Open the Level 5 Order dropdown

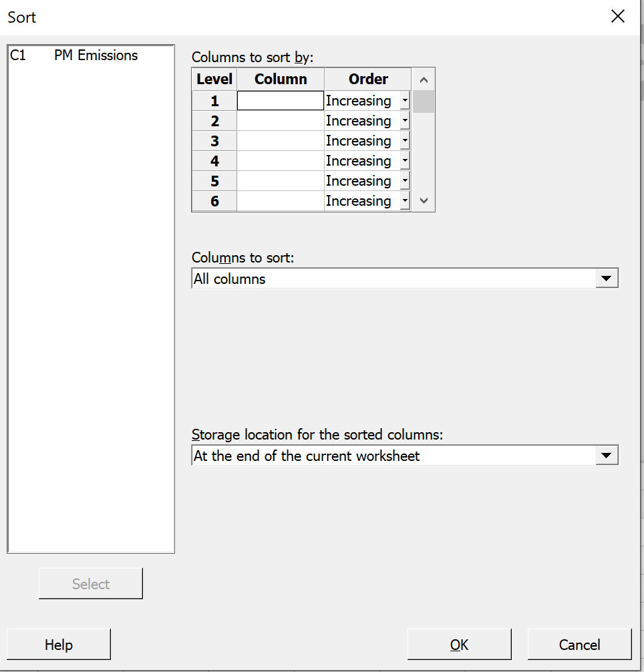coord(405,181)
